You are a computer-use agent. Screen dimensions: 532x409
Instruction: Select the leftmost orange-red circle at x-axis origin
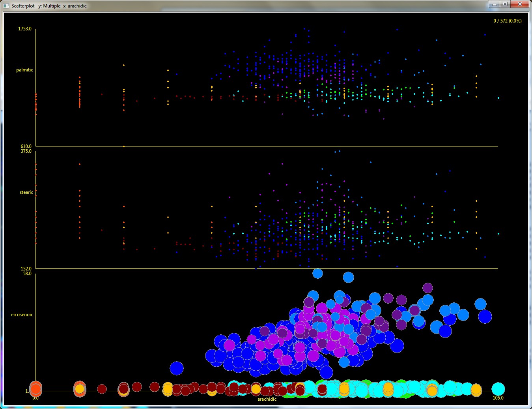tap(35, 389)
